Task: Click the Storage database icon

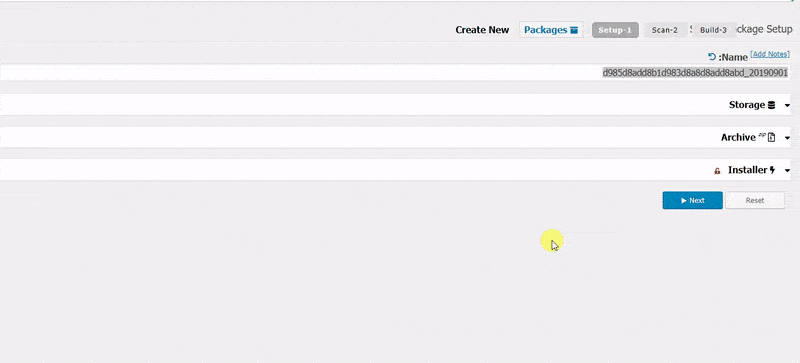Action: pos(771,105)
